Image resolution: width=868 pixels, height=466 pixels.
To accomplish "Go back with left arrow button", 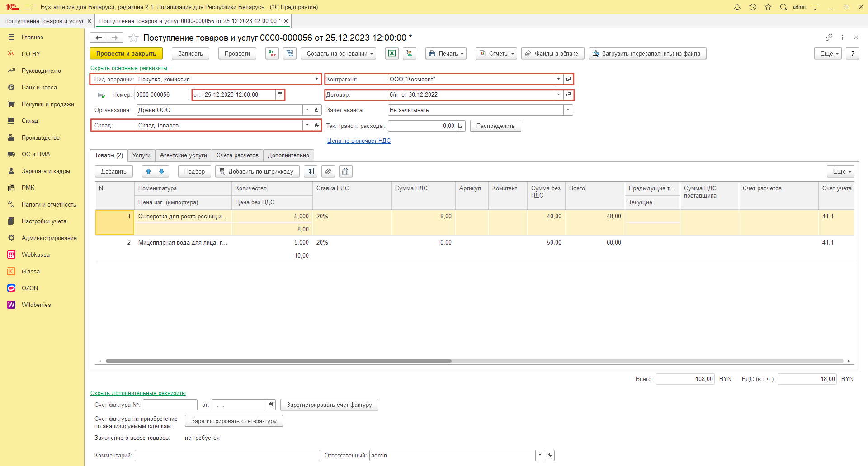I will (x=99, y=38).
